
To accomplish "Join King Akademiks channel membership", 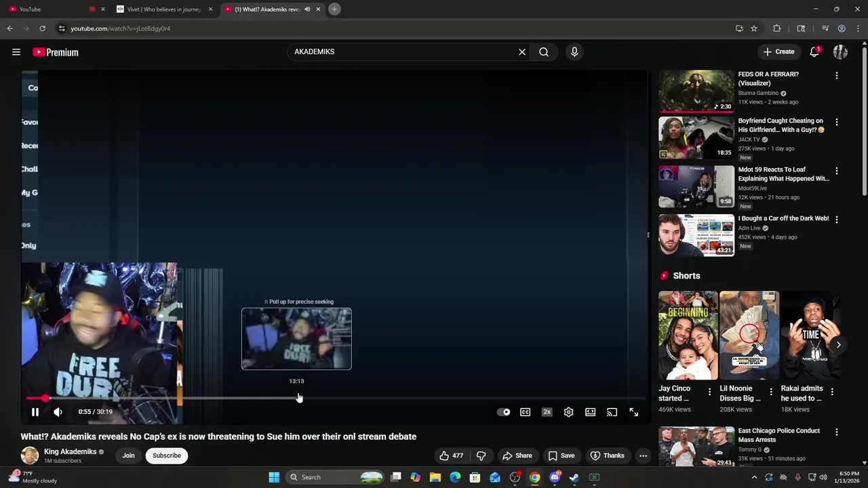I will [128, 455].
